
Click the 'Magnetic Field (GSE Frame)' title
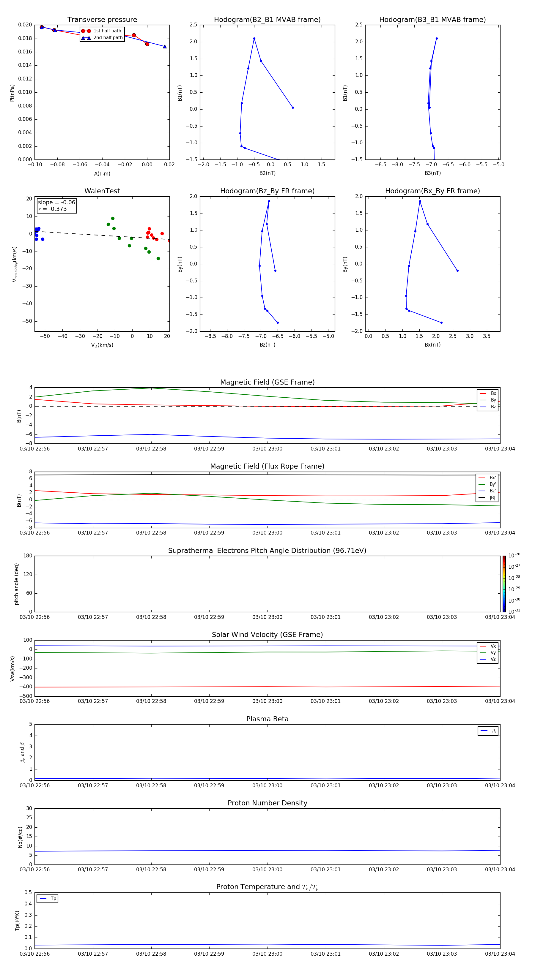[267, 382]
